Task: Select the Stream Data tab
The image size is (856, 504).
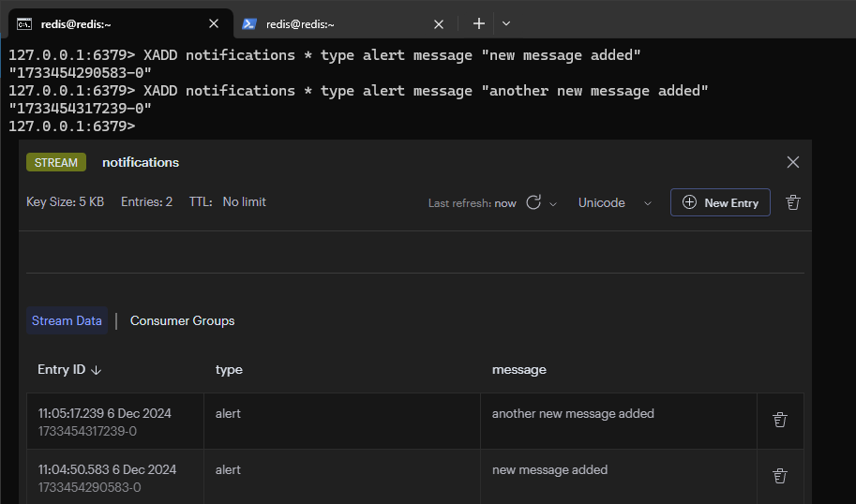Action: 67,320
